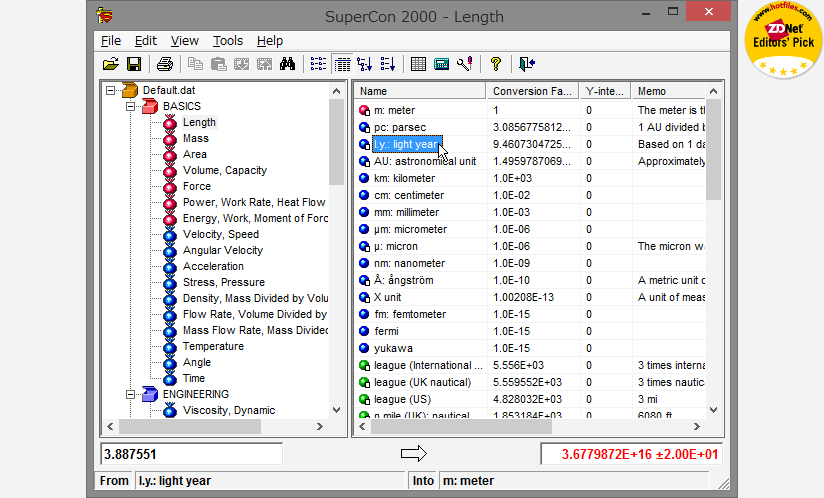This screenshot has height=498, width=824.
Task: Open help with the yellow question mark icon
Action: (x=496, y=64)
